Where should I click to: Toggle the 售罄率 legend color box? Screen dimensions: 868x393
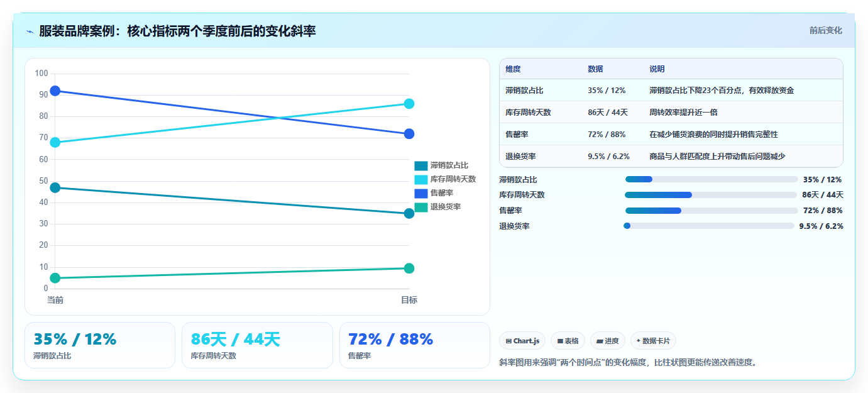point(421,193)
